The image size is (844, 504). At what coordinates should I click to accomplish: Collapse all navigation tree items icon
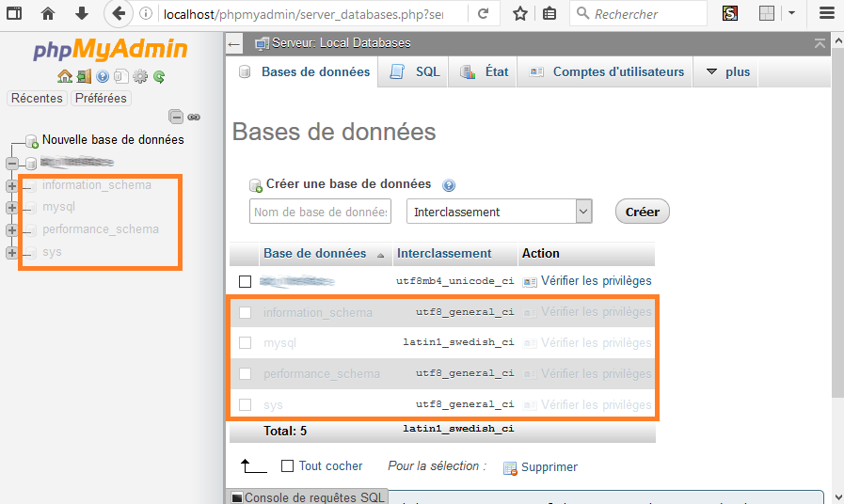pos(175,117)
